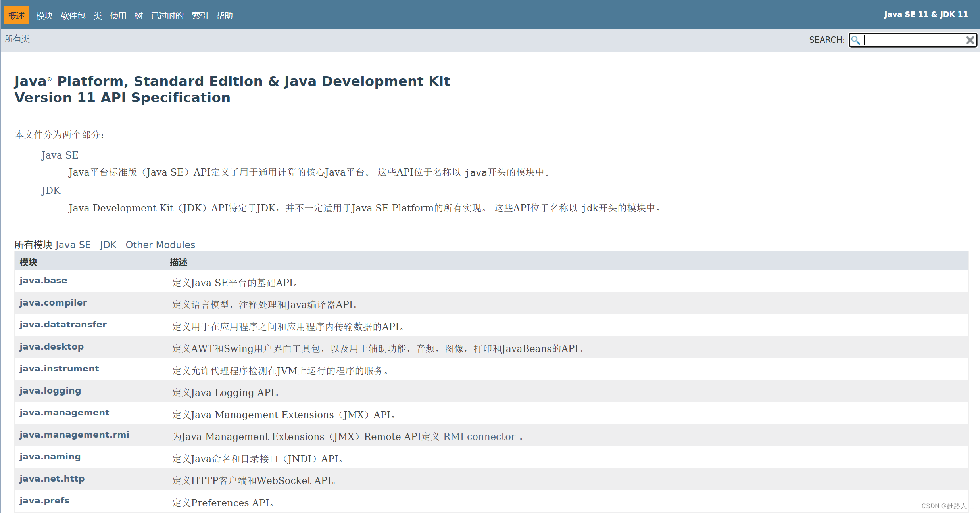Switch to the Other Modules tab
This screenshot has width=980, height=513.
160,245
